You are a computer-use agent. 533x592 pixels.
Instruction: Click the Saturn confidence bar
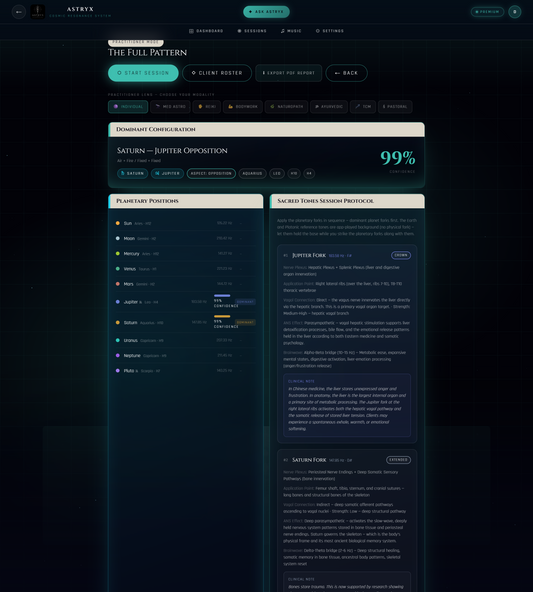[x=222, y=316]
